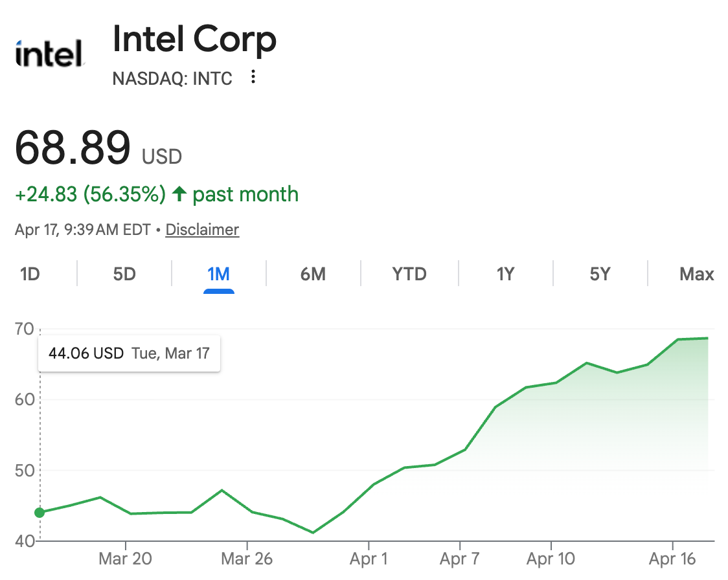
Task: Select the 5Y time range tab
Action: pyautogui.click(x=600, y=274)
